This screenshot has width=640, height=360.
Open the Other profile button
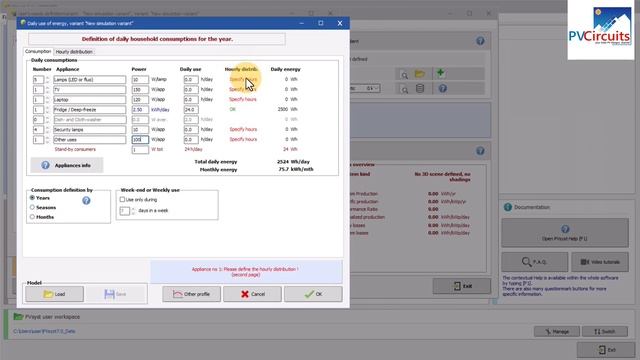[191, 294]
